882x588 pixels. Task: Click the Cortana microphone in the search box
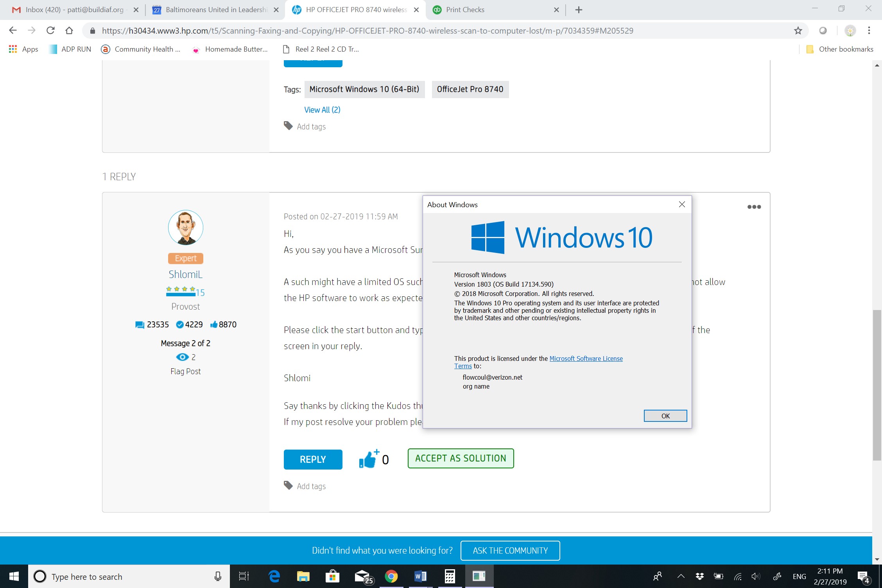click(217, 577)
